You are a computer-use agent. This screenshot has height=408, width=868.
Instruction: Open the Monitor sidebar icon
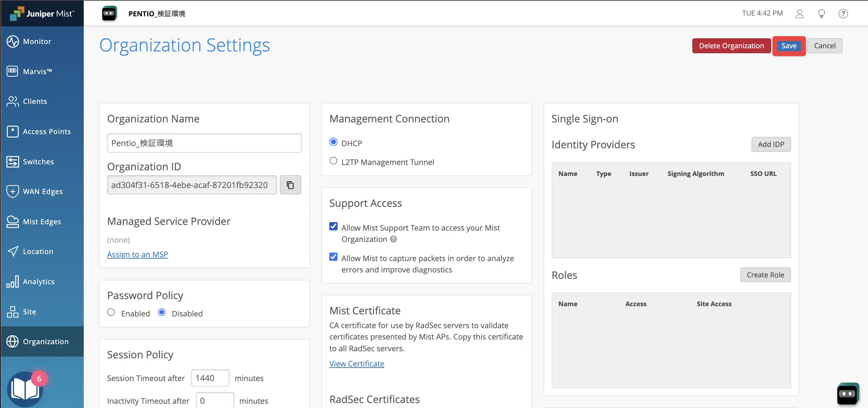(13, 42)
